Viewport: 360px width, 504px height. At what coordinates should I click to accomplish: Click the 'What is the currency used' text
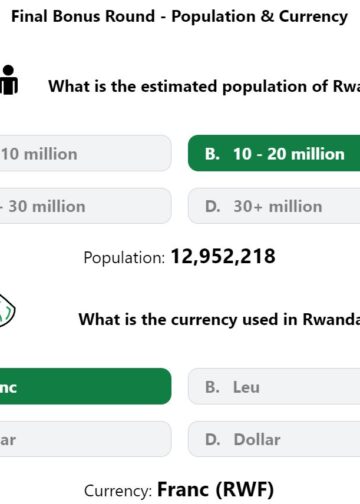pos(189,319)
